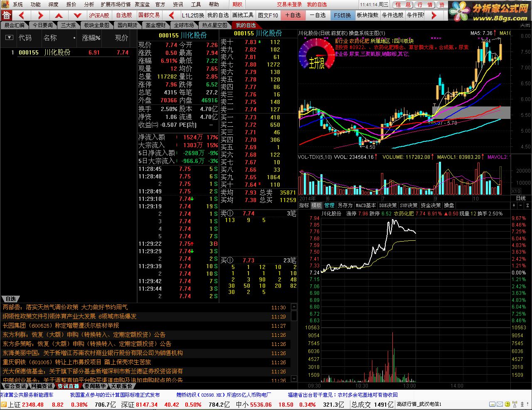
Task: Open the 工具 menu
Action: tap(196, 5)
